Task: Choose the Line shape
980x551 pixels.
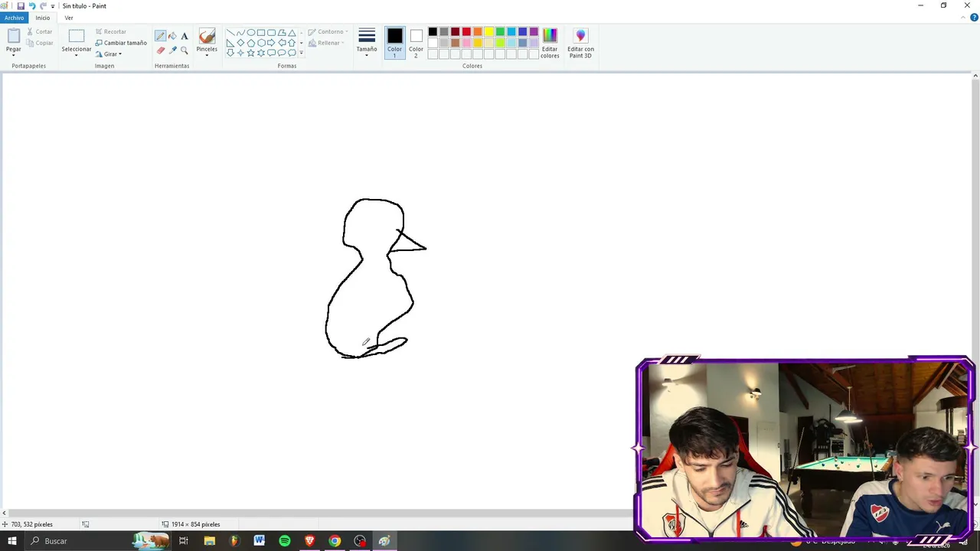Action: (x=230, y=33)
